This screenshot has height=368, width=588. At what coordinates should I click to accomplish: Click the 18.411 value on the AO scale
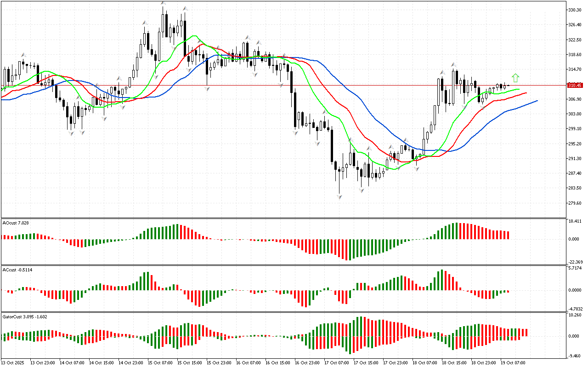click(x=575, y=221)
